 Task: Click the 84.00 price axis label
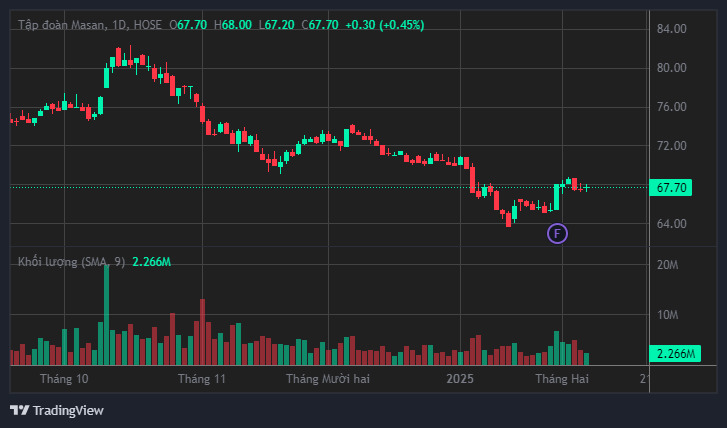point(671,29)
